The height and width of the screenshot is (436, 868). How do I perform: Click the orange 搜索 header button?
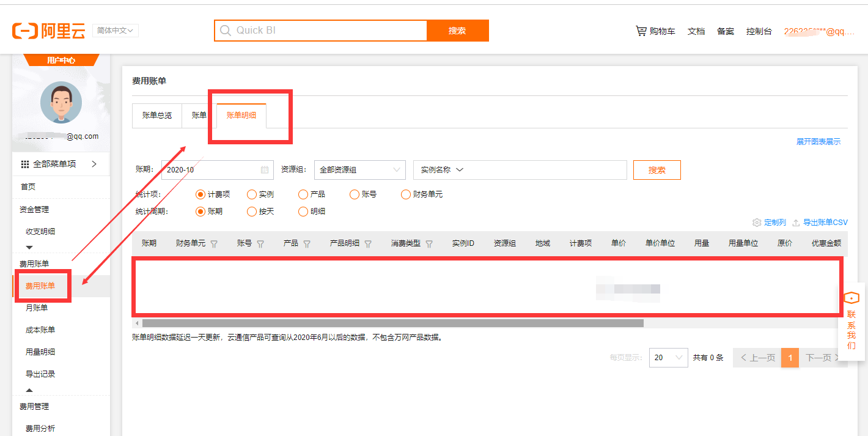458,31
